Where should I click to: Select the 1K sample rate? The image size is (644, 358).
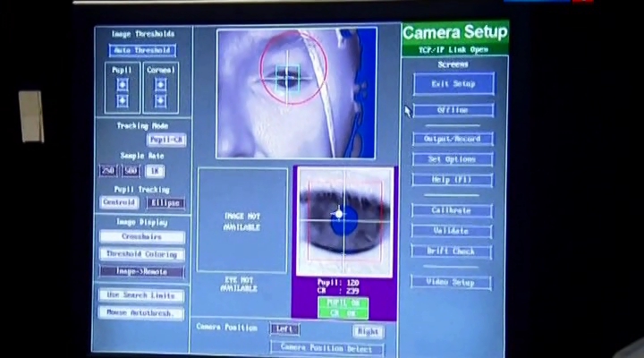[x=155, y=171]
